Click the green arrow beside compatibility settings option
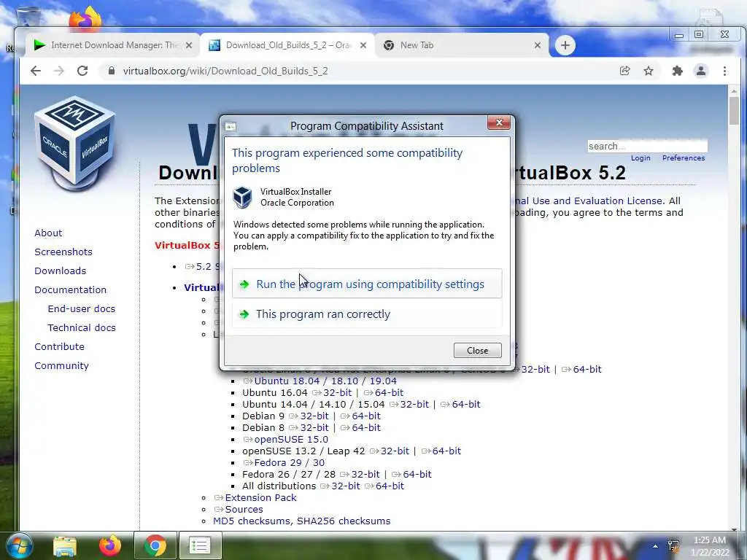 pyautogui.click(x=244, y=284)
